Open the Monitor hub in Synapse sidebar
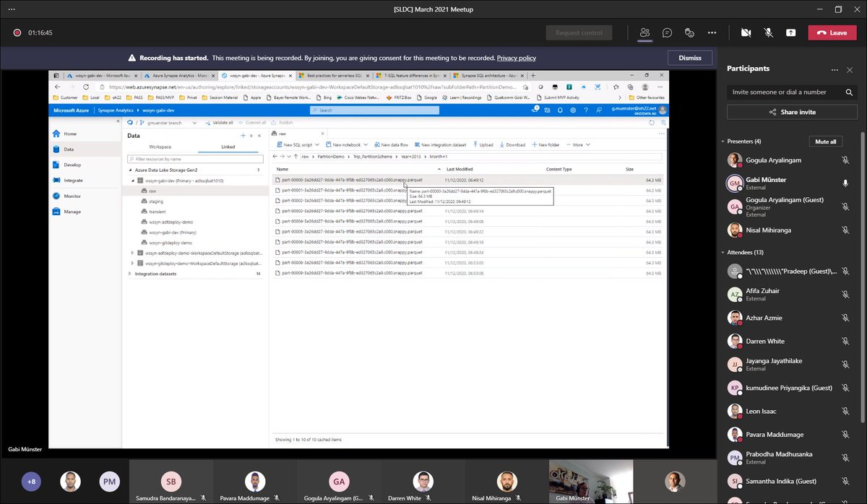867x504 pixels. 72,196
